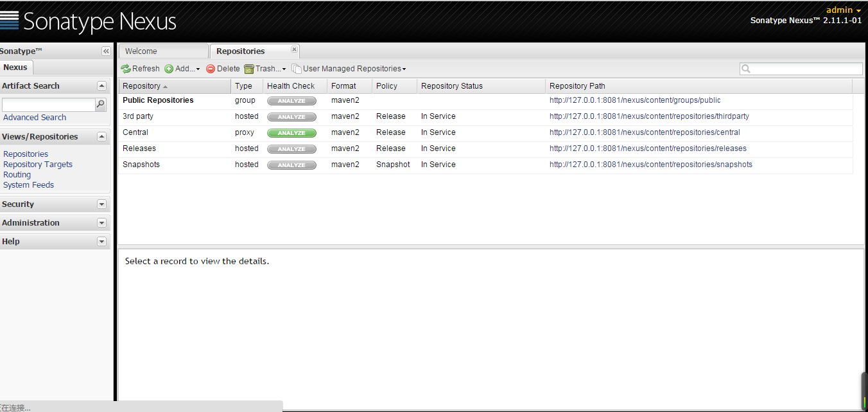Switch to the Welcome tab
This screenshot has width=868, height=412.
click(163, 51)
